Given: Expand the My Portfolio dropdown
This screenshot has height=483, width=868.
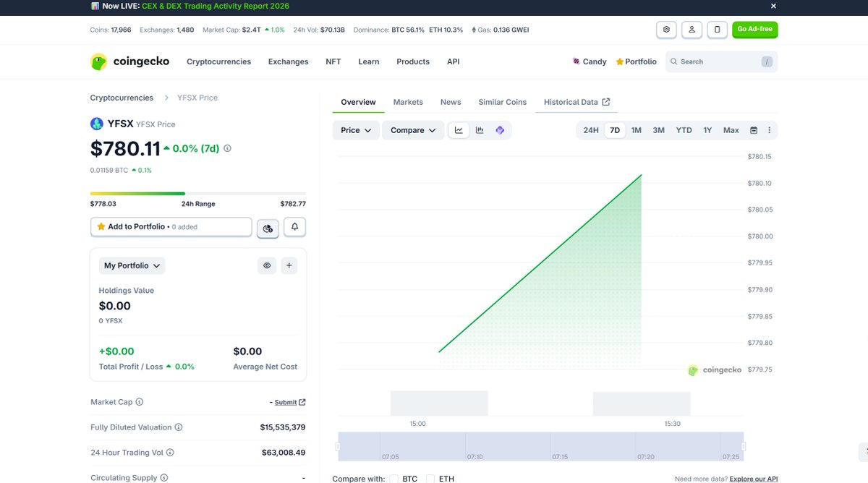Looking at the screenshot, I should click(132, 265).
